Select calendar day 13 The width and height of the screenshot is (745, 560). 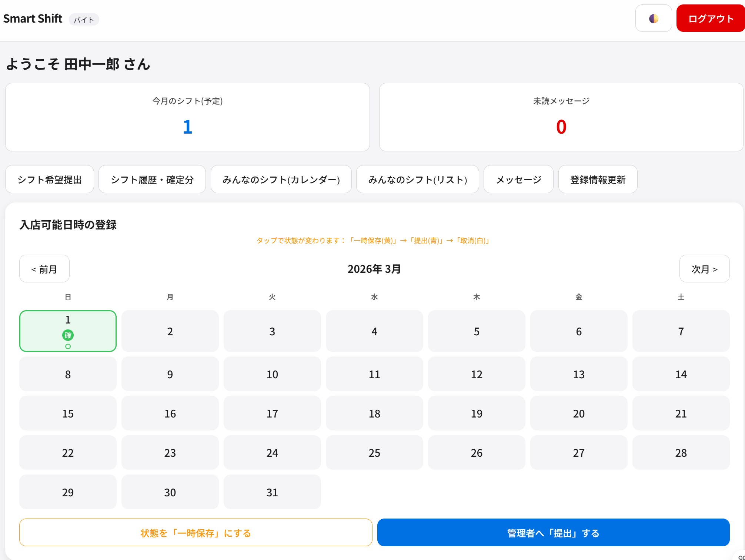point(579,374)
